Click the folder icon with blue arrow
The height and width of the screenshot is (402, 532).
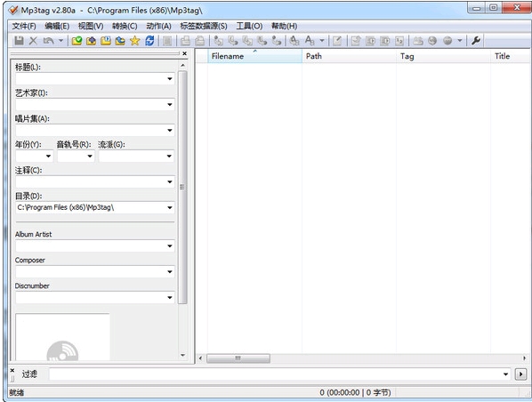120,41
